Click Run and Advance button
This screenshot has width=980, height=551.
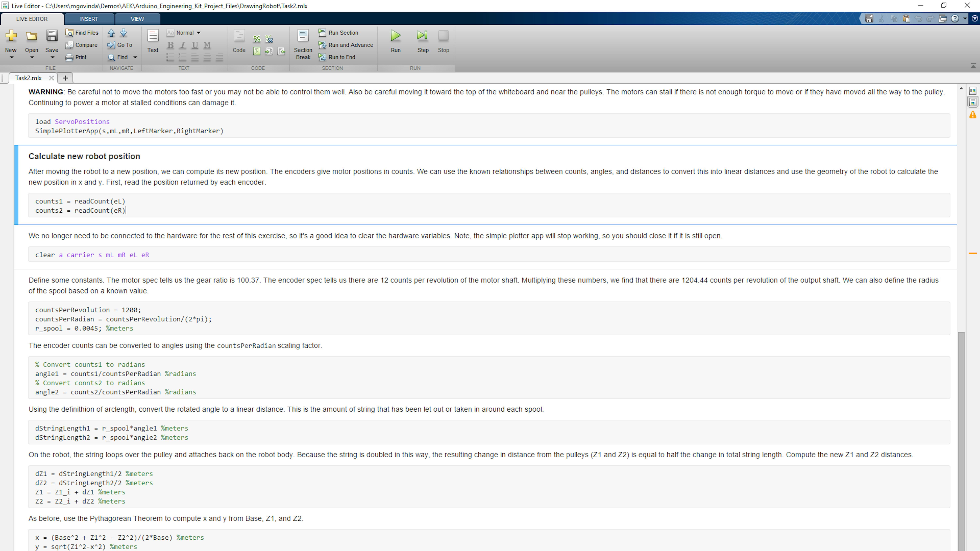[346, 45]
